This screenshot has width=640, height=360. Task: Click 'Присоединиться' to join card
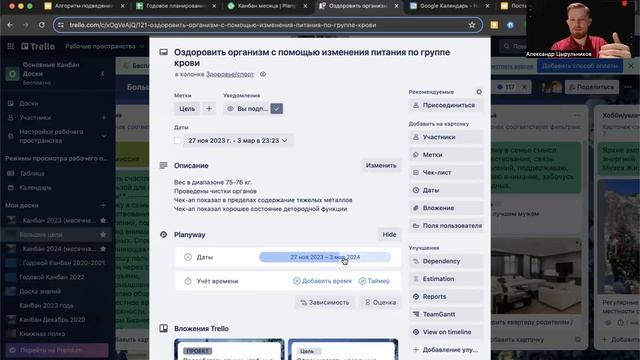tap(446, 105)
